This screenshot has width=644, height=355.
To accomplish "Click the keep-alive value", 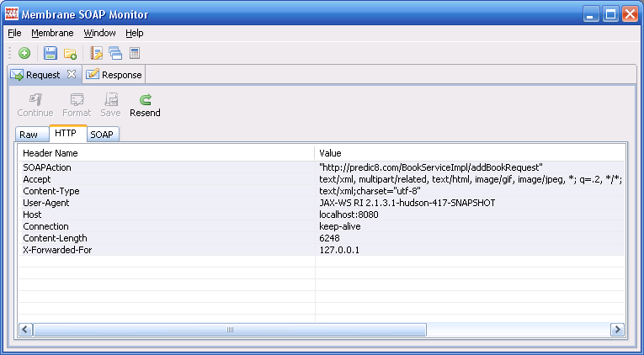I will click(340, 226).
